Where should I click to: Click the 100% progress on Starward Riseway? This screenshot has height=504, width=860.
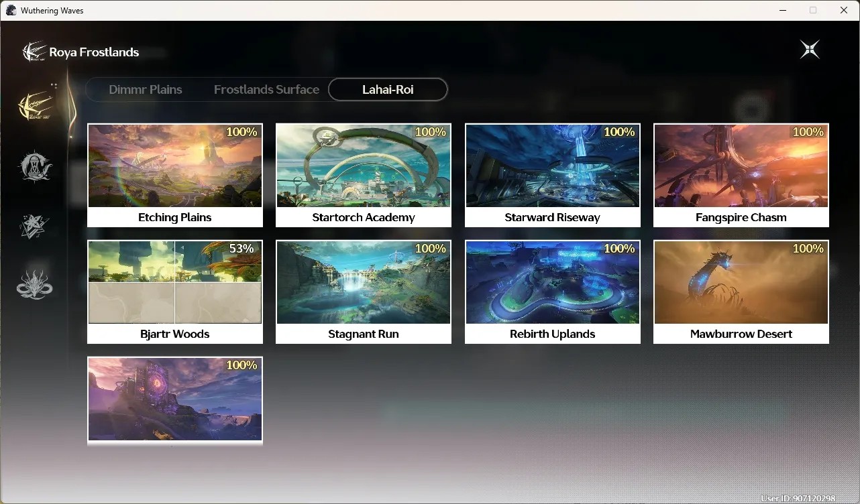coord(619,132)
